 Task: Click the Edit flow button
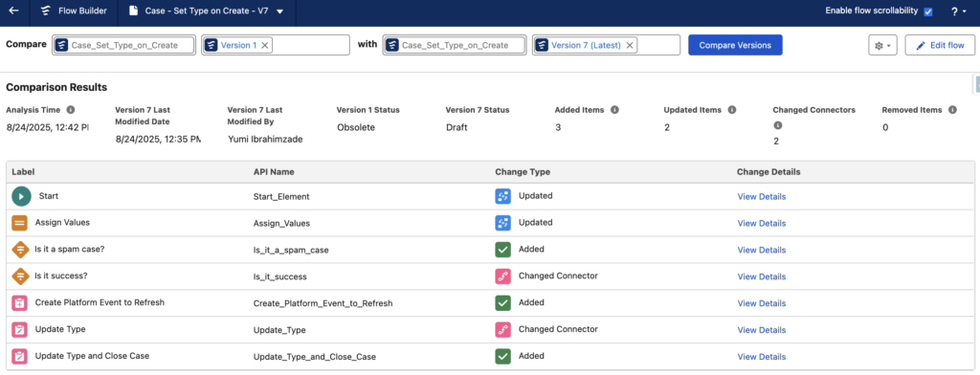click(940, 46)
